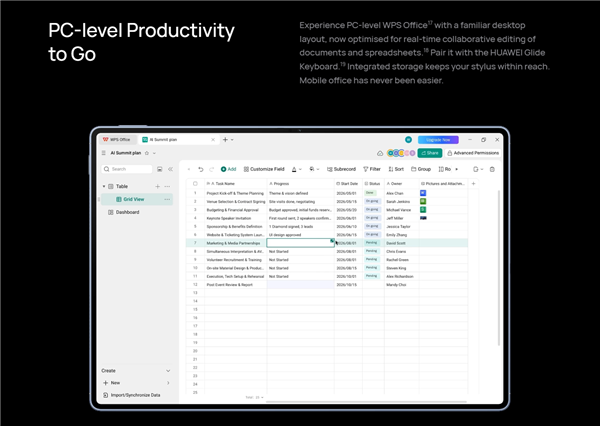Show more toolbar items with the small arrow
Viewport: 600px width, 426px height.
457,169
